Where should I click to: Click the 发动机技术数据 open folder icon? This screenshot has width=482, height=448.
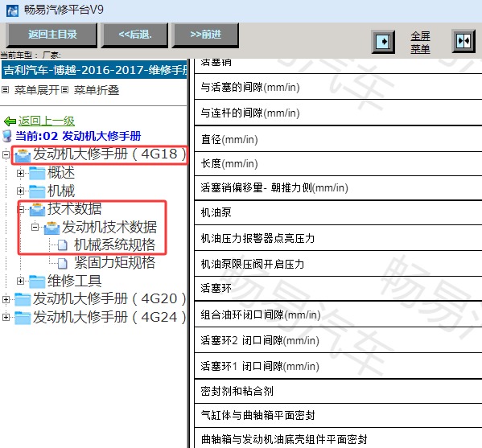click(x=51, y=228)
